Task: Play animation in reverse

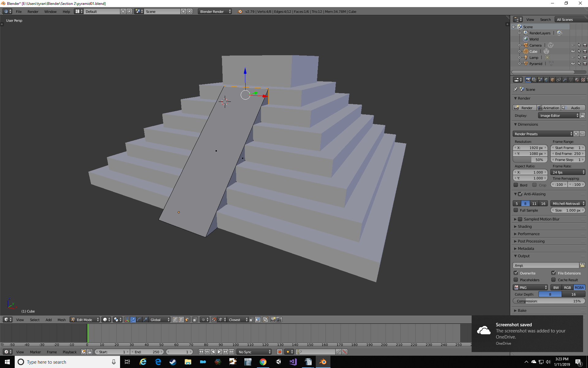Action: click(213, 352)
